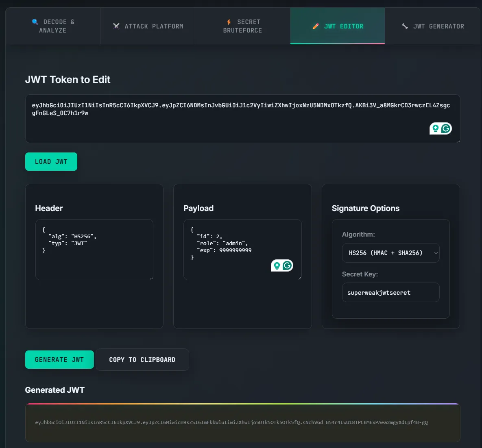Click the Grammarly icon in token textarea

[446, 128]
